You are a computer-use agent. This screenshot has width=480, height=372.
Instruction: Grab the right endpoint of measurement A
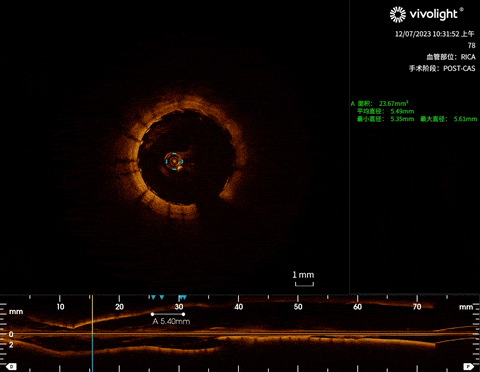coord(183,314)
